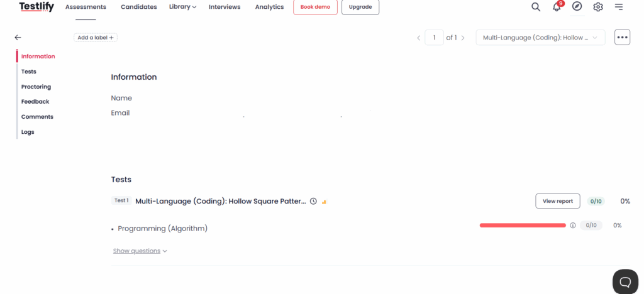Open the Multi-Language (Coding) assessment dropdown

pyautogui.click(x=540, y=37)
